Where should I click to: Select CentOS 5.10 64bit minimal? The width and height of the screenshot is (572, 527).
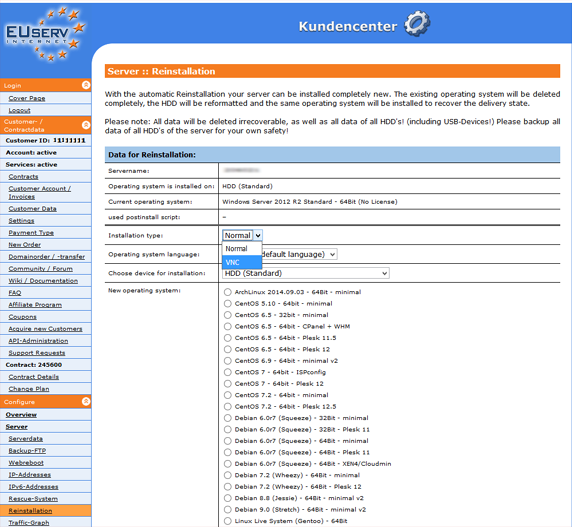tap(228, 303)
